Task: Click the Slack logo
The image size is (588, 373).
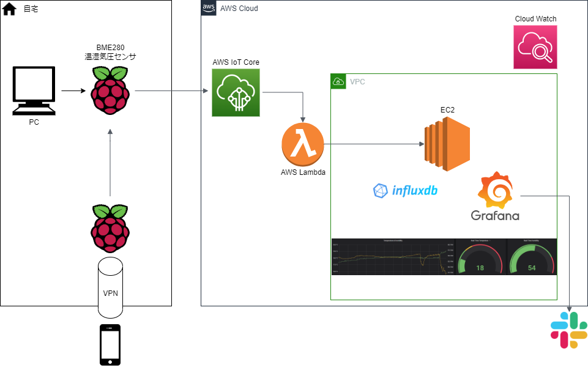Action: pos(569,330)
